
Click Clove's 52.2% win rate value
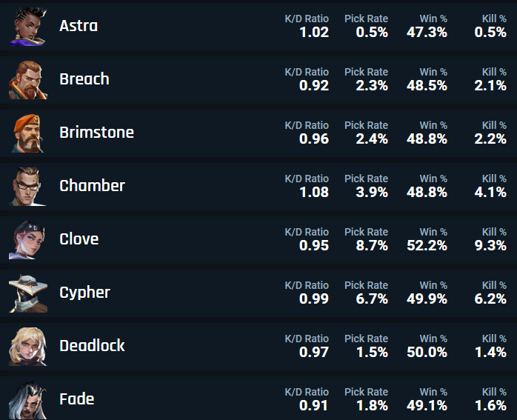427,246
